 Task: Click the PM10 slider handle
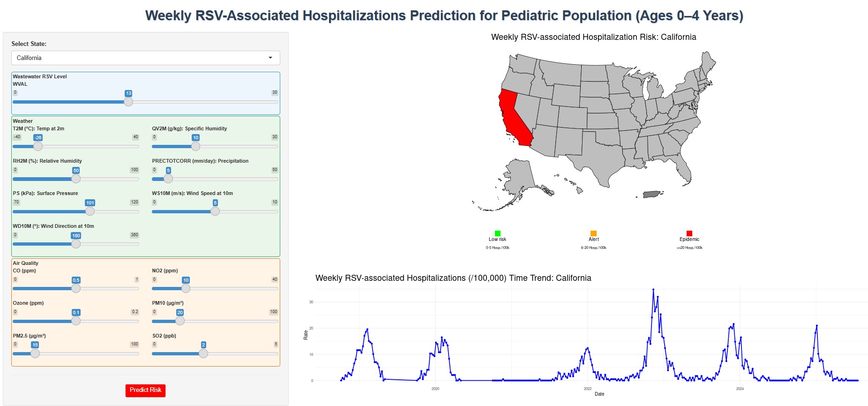[180, 321]
